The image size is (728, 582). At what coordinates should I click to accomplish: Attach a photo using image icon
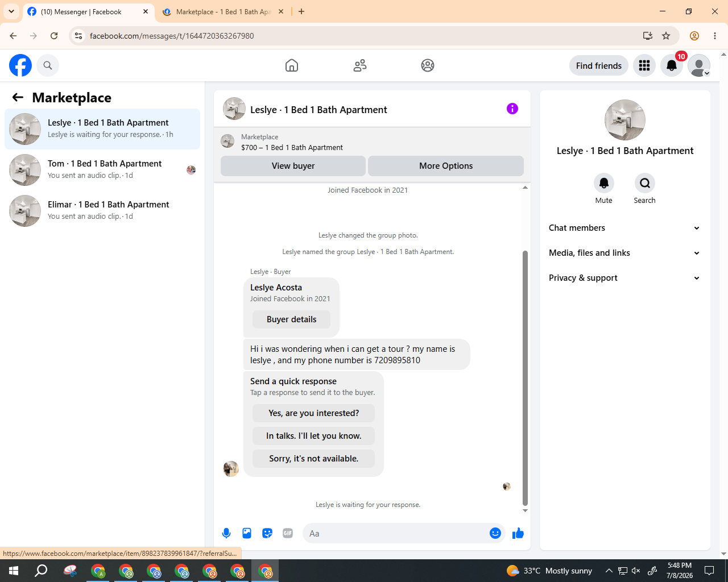[247, 533]
